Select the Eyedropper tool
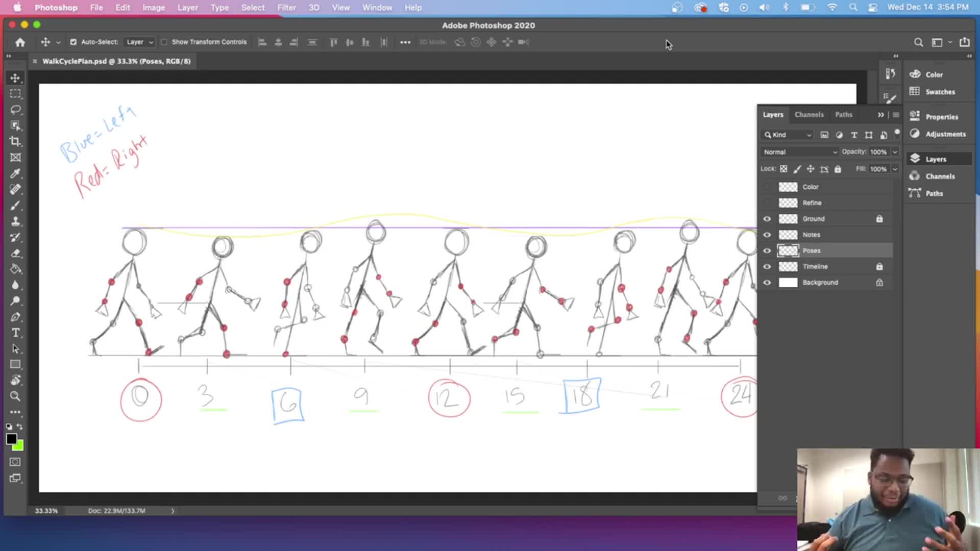 tap(15, 173)
